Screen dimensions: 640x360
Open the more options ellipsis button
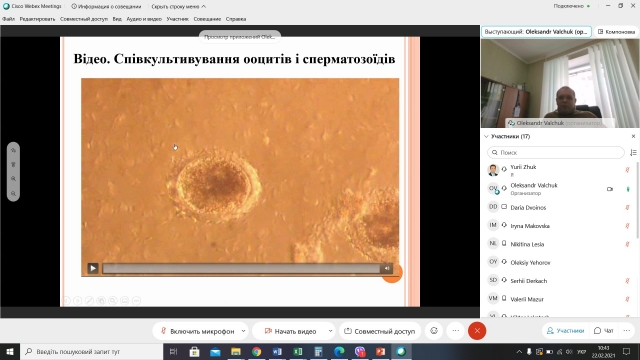tap(456, 331)
